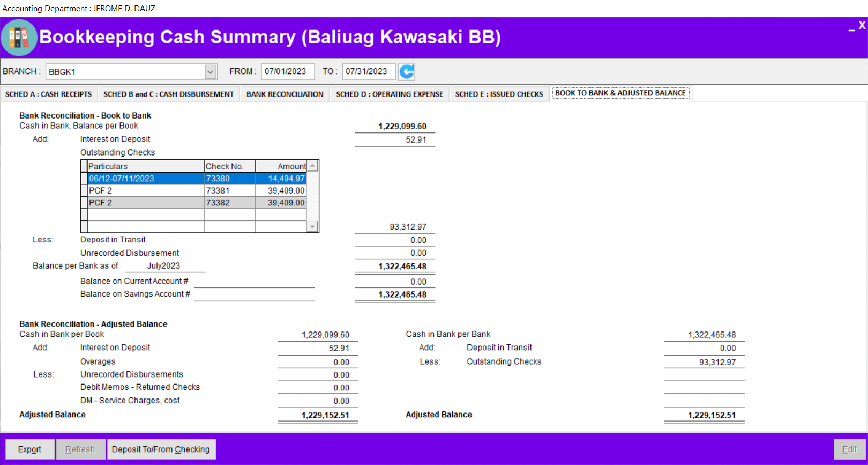Viewport: 868px width, 465px height.
Task: Close the Bookkeeping Cash Summary window
Action: [x=862, y=25]
